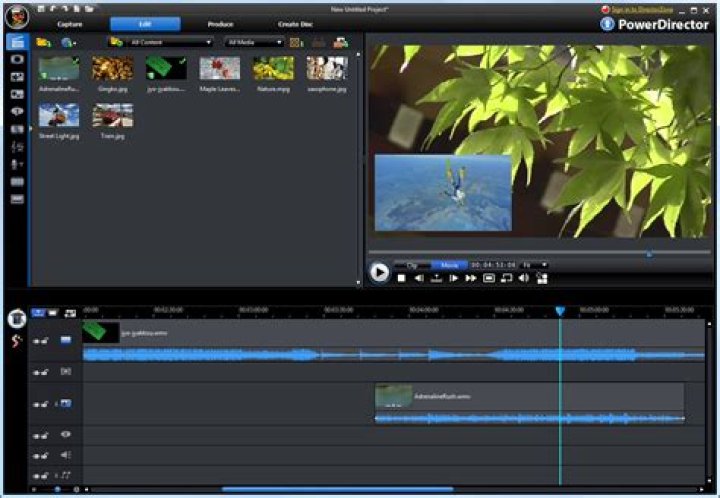
Task: Sign in to DirectorZone link
Action: 642,9
